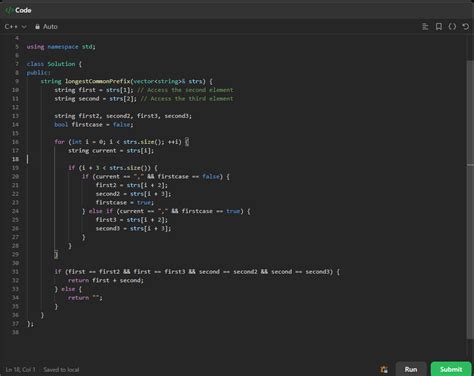This screenshot has height=376, width=474.
Task: Click 'first3 = strs[i + 2];' line
Action: pos(132,220)
